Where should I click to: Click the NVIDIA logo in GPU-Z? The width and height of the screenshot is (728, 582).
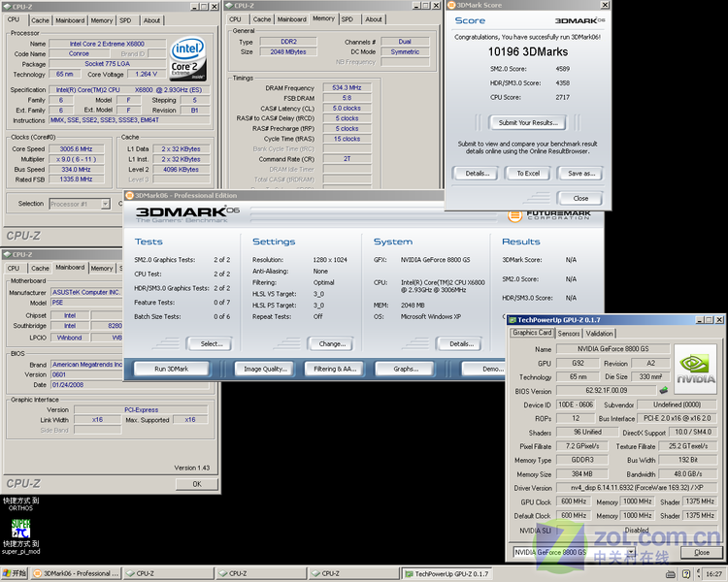tap(695, 370)
